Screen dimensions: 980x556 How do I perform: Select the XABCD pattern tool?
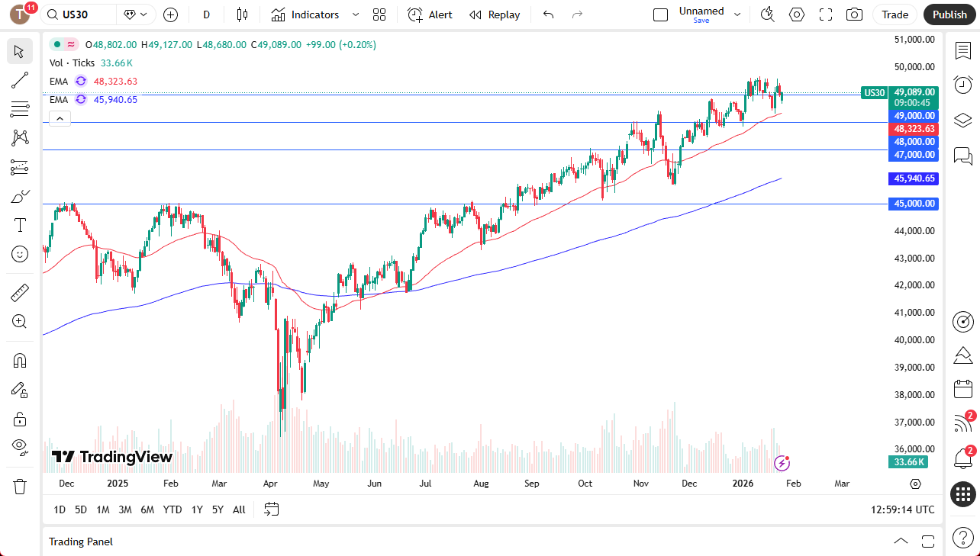(20, 138)
